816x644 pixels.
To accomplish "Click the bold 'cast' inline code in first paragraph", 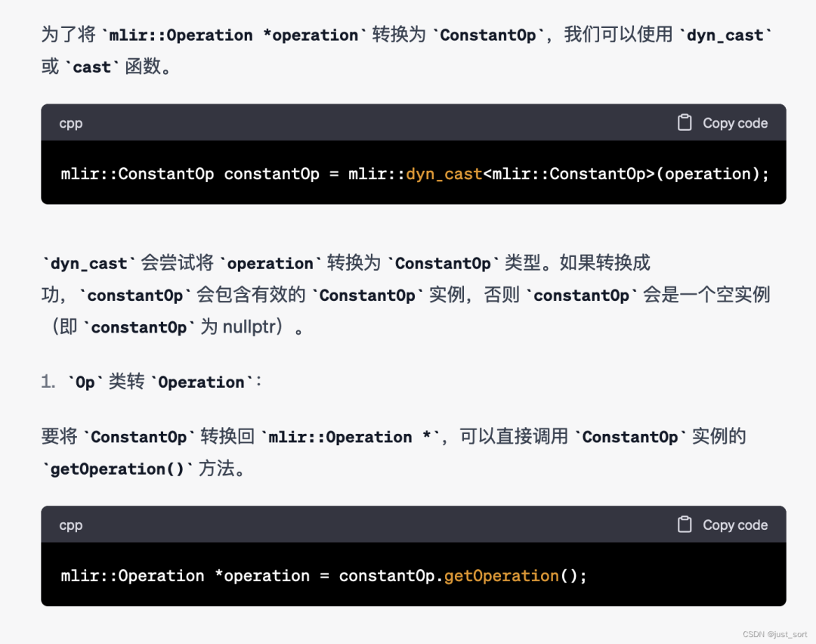I will pyautogui.click(x=92, y=67).
